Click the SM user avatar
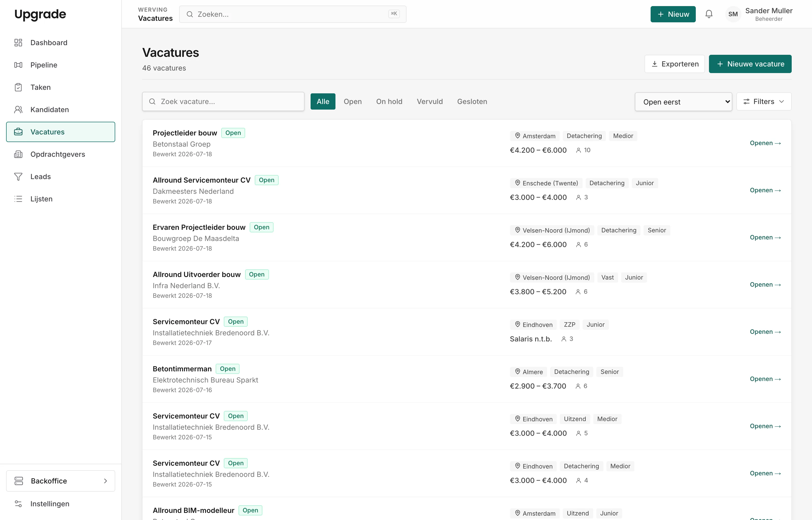 [x=733, y=14]
